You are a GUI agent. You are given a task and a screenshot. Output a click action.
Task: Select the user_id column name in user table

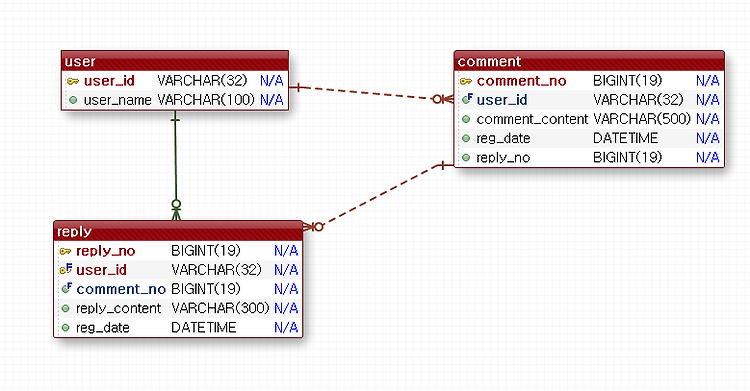(x=109, y=81)
